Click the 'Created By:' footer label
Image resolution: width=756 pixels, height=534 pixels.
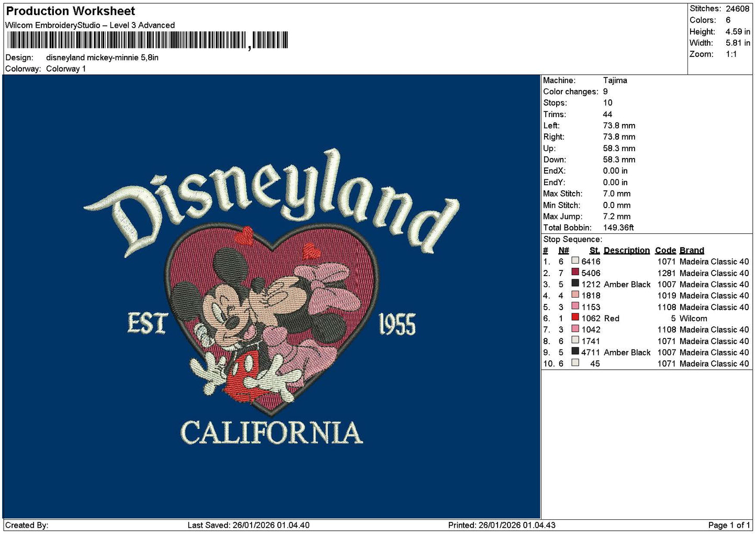27,525
